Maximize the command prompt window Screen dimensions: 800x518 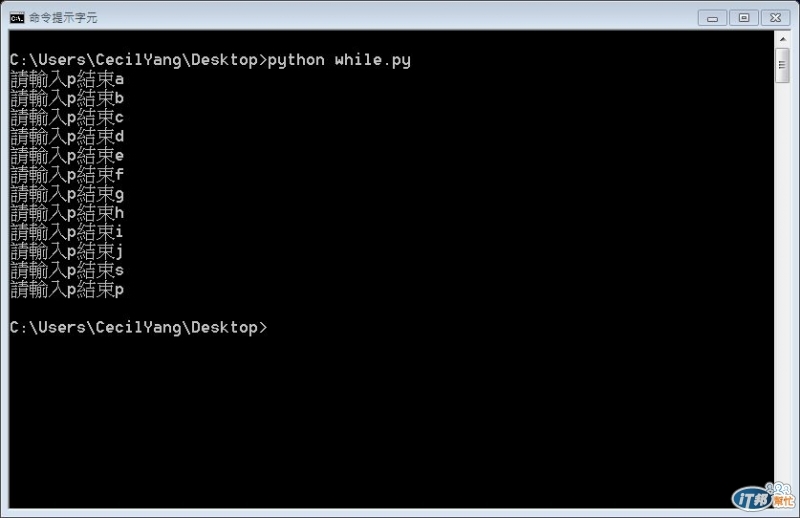[x=744, y=18]
